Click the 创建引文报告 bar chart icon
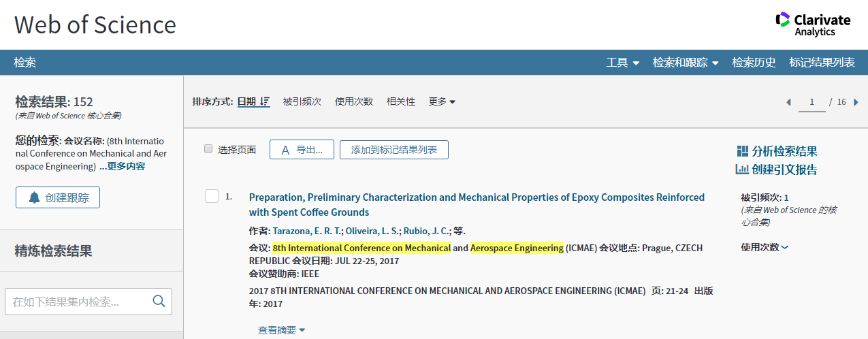This screenshot has height=339, width=868. tap(743, 169)
